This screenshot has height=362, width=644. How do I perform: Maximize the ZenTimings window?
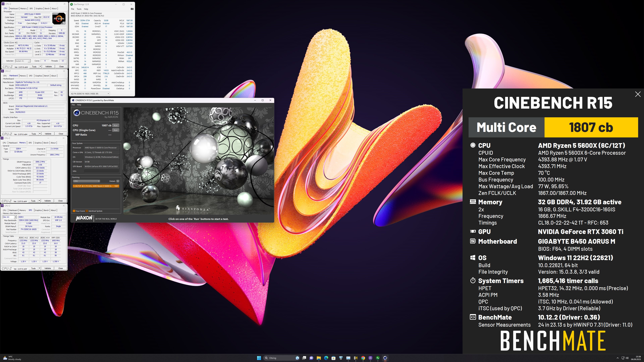click(x=123, y=4)
